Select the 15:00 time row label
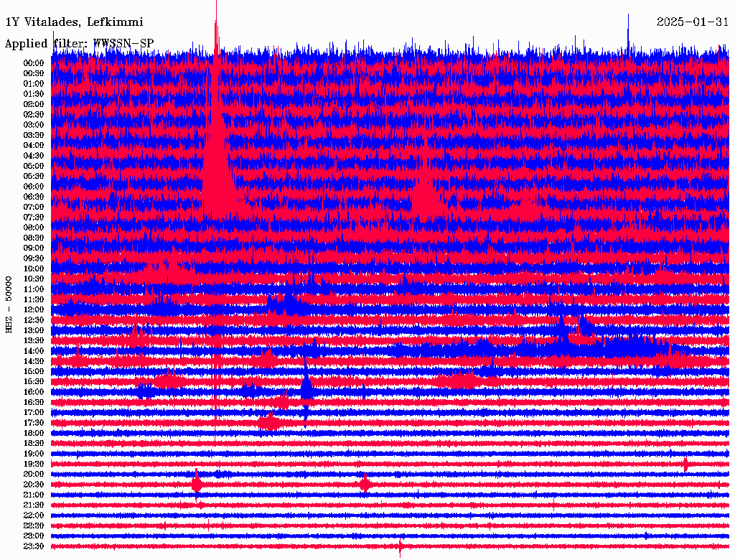Image resolution: width=735 pixels, height=560 pixels. tap(34, 371)
